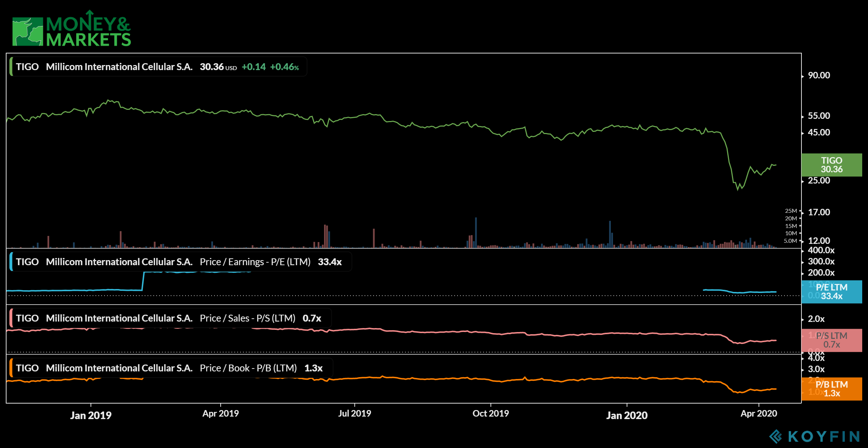This screenshot has width=868, height=448.
Task: Click the "+0.14" price change value
Action: (x=254, y=67)
